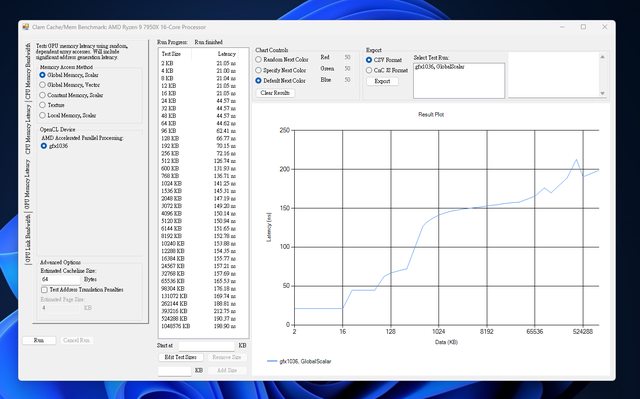Screen dimensions: 640x399
Task: Choose Specify Next Color option
Action: [x=280, y=70]
